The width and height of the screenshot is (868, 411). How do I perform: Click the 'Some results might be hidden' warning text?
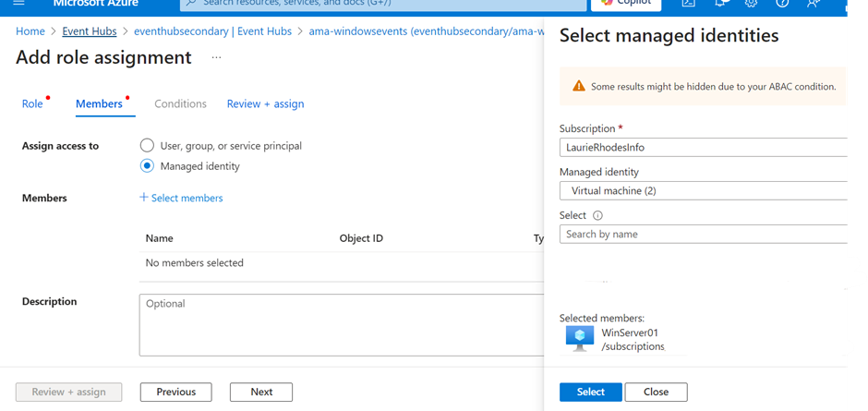[714, 87]
